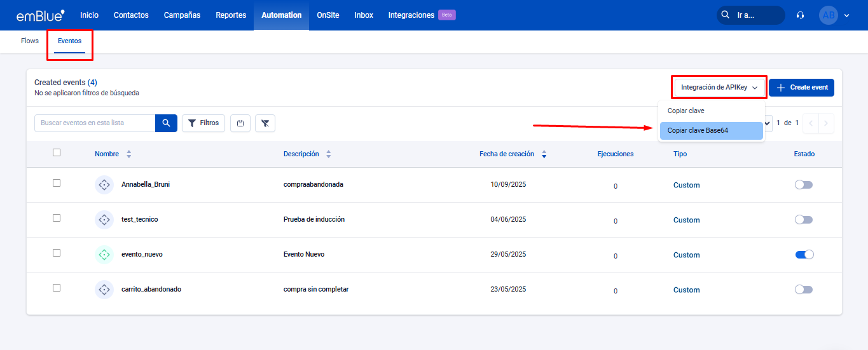Open the Campañas menu
The height and width of the screenshot is (350, 868).
pos(182,15)
